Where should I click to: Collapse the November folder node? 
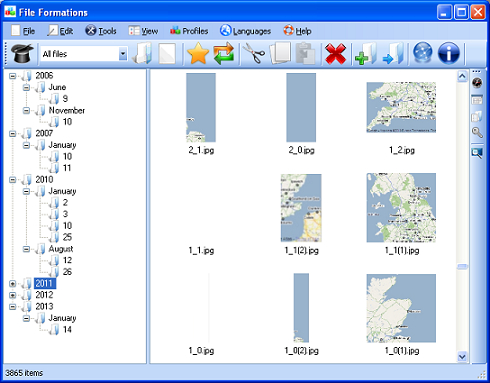26,111
